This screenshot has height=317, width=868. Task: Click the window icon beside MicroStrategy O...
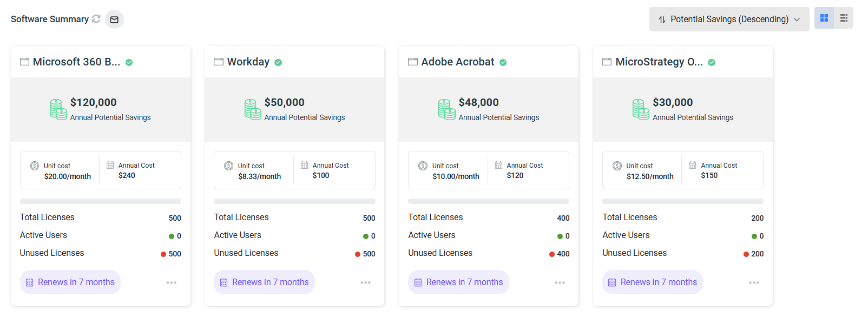coord(607,62)
